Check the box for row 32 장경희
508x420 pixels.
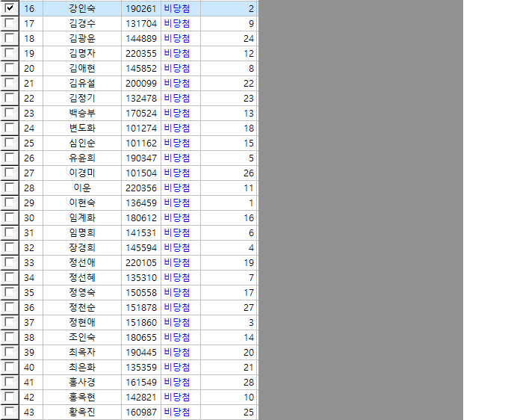10,247
